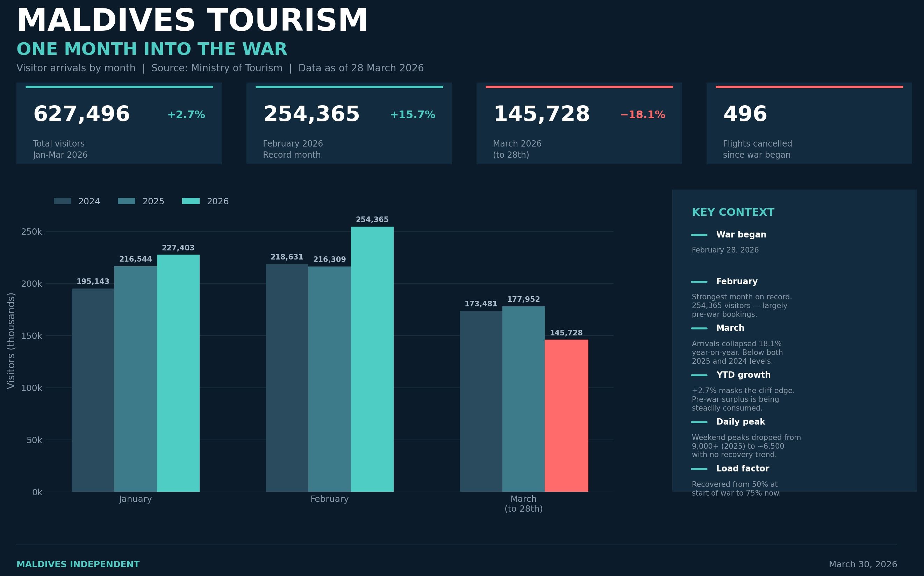This screenshot has height=576, width=924.
Task: Click the March 2025 bar labeled 177,952
Action: pyautogui.click(x=523, y=398)
